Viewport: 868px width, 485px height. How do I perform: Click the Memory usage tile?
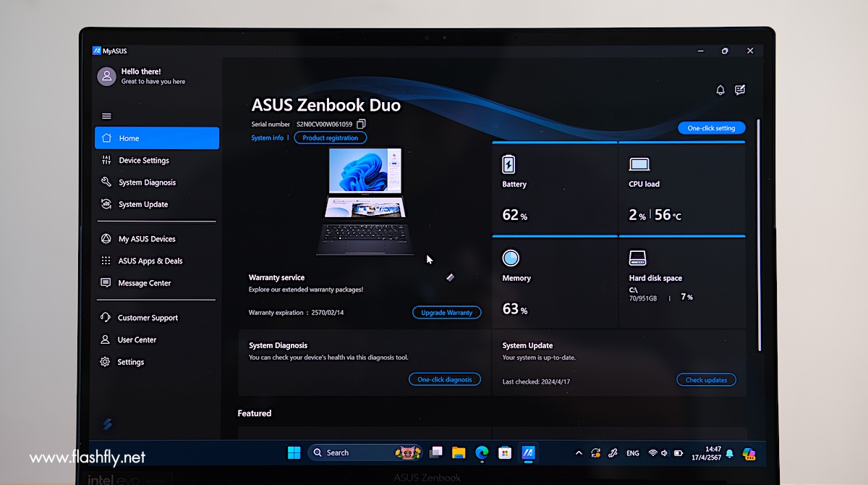pos(554,282)
